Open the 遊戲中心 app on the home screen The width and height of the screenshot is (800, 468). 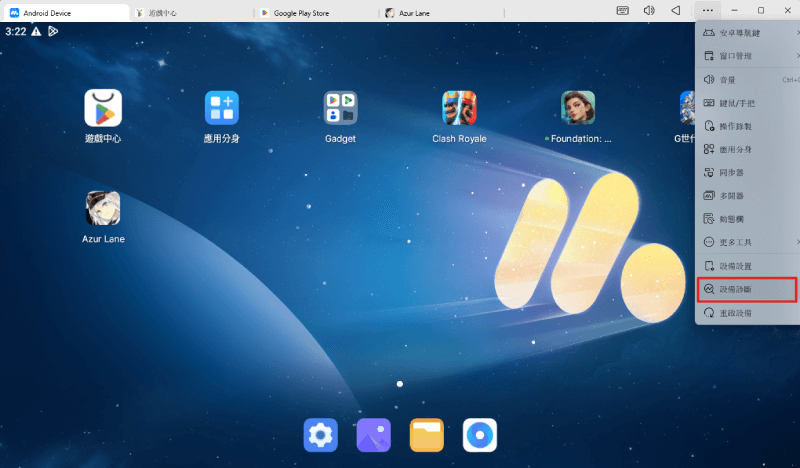point(103,108)
